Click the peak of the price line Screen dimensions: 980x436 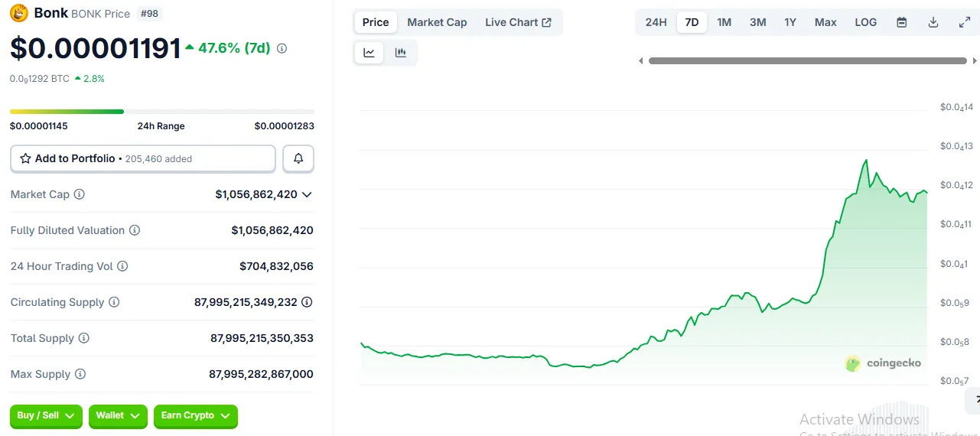click(866, 160)
